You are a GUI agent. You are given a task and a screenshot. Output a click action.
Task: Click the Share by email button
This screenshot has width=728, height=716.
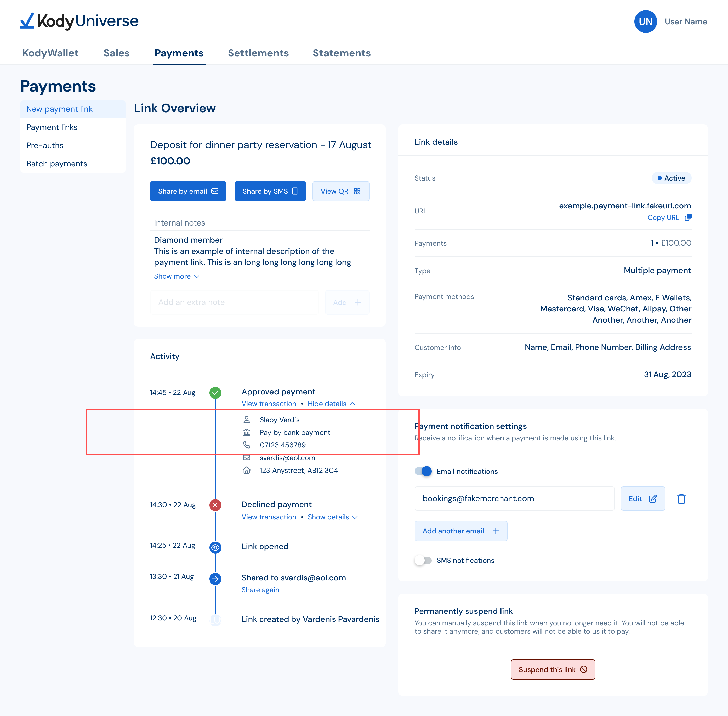tap(188, 191)
